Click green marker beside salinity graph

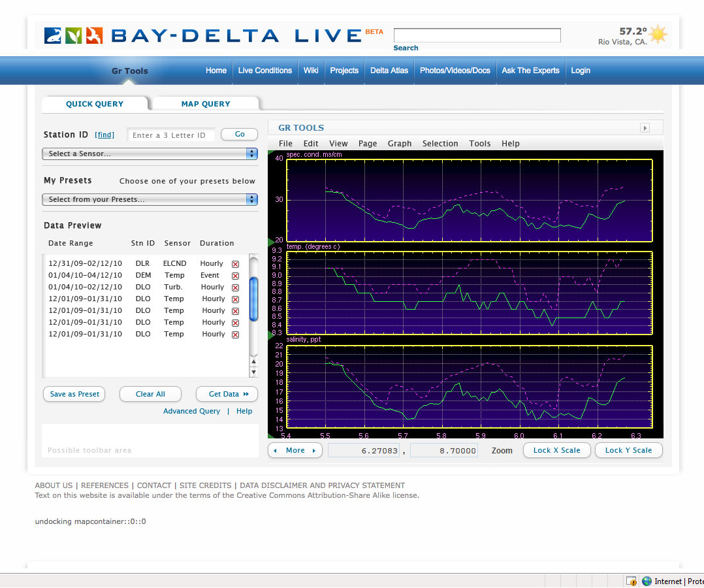[271, 335]
